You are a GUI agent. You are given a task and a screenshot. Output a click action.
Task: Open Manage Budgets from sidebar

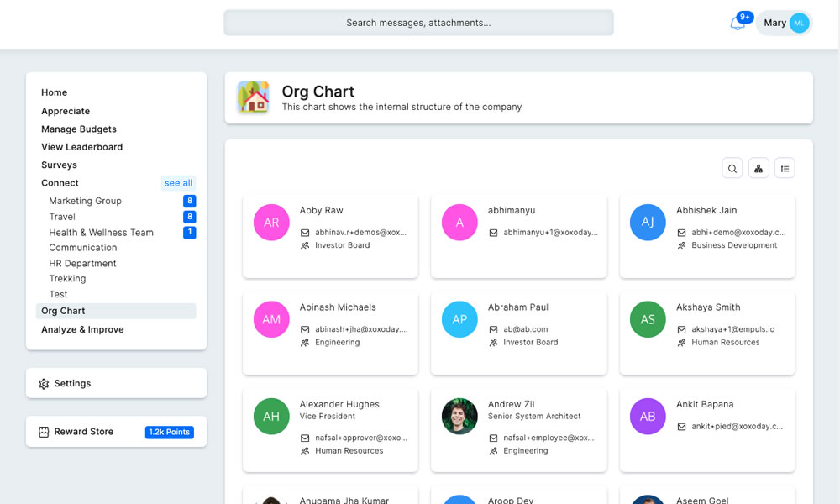pos(79,129)
